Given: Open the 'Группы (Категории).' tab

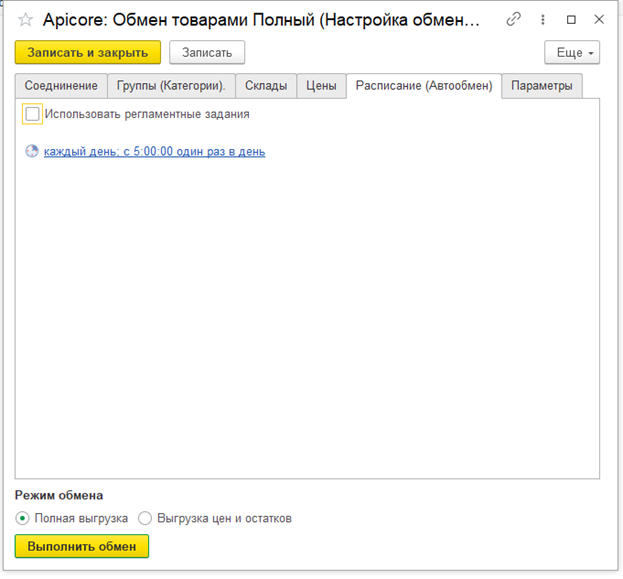Looking at the screenshot, I should click(x=171, y=86).
